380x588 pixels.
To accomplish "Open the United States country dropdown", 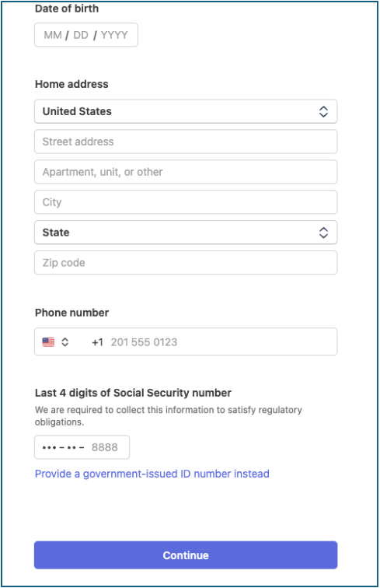I will (186, 111).
